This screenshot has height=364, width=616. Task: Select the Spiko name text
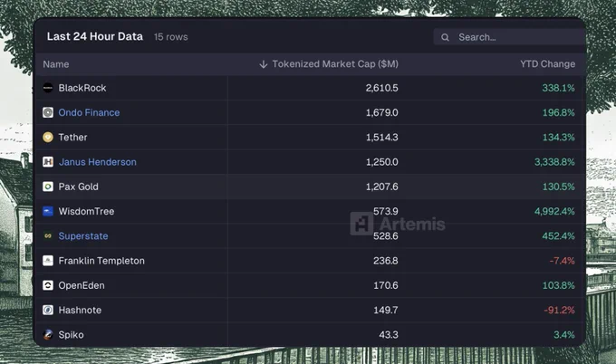tap(71, 335)
